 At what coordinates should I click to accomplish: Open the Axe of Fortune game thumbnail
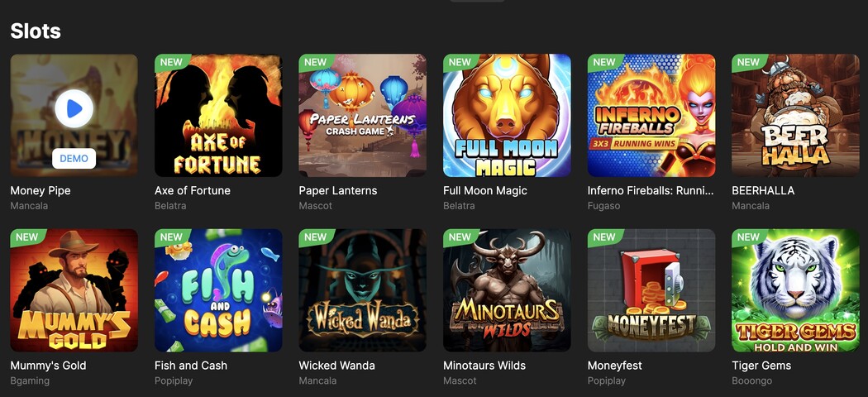click(218, 116)
